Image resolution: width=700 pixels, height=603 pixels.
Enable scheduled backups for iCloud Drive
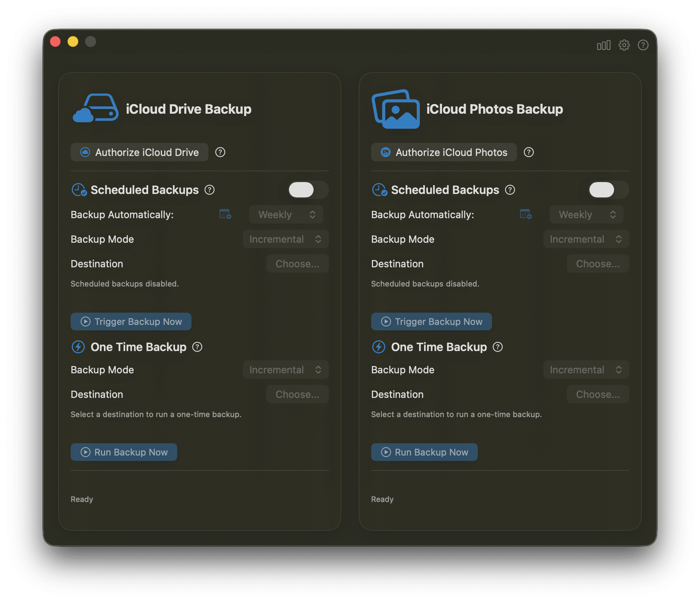click(308, 190)
